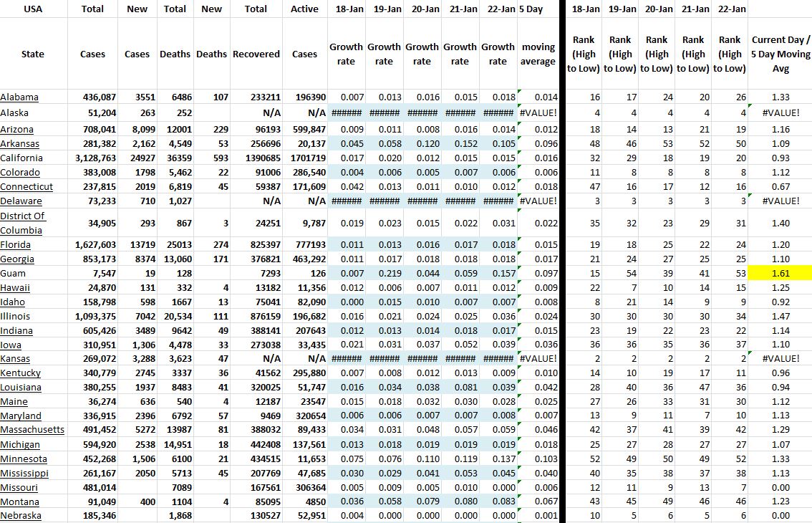Screen dimensions: 812x523
Task: Select the yellow highlighted 1.61 cell for Guam
Action: (x=780, y=273)
